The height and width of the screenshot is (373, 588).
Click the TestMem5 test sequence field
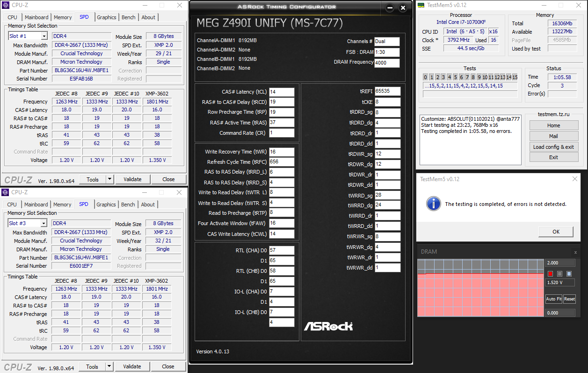coord(470,86)
